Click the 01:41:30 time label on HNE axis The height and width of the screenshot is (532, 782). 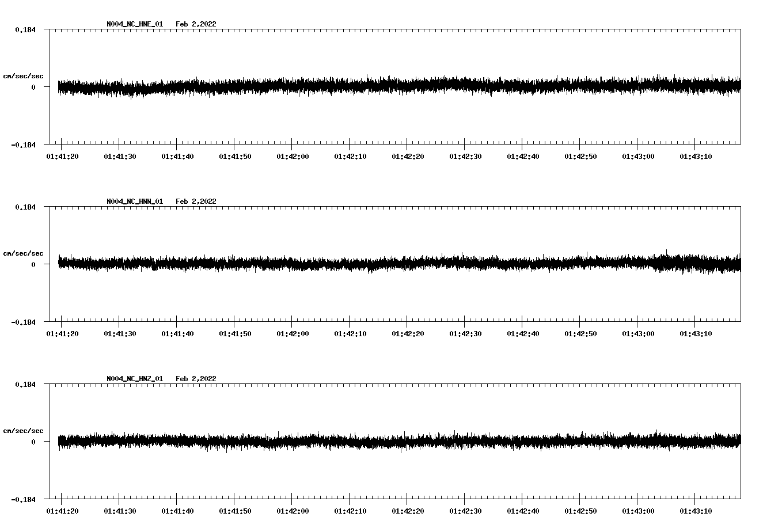(120, 157)
